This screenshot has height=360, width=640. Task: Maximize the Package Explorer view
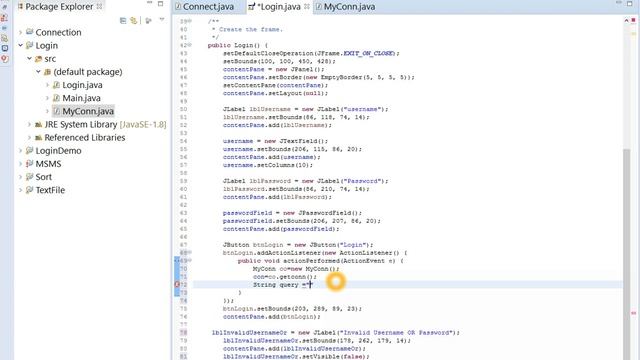(160, 4)
